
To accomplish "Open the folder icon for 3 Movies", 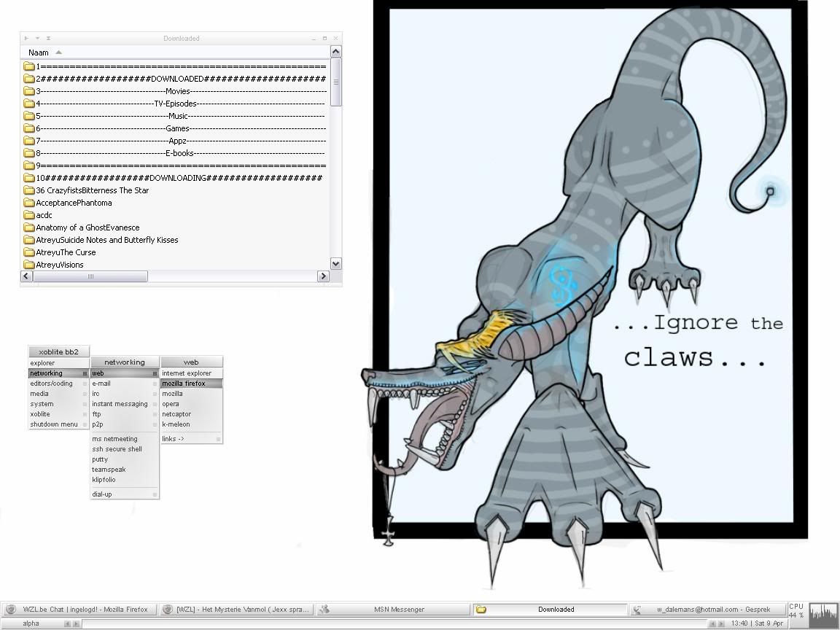I will tap(29, 91).
